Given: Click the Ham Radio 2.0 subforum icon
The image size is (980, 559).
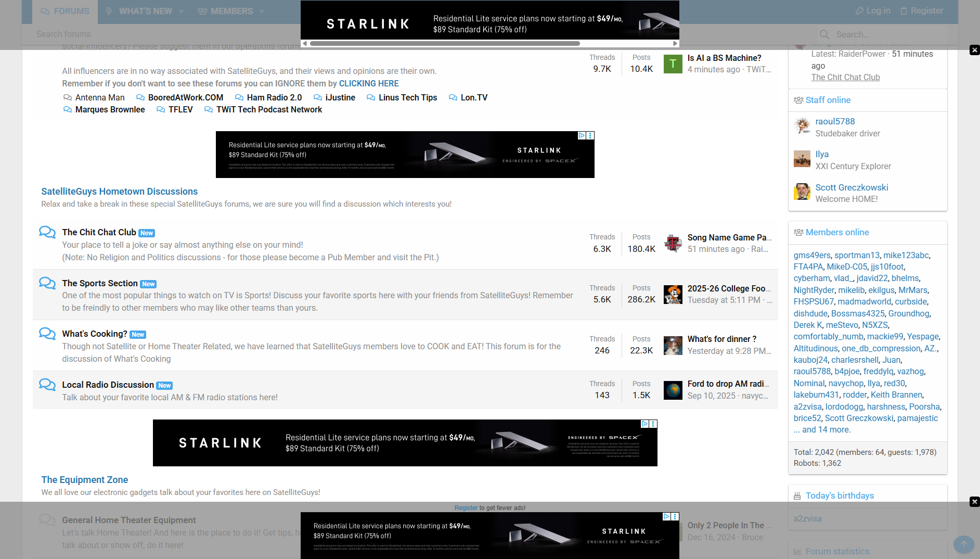Looking at the screenshot, I should (239, 97).
